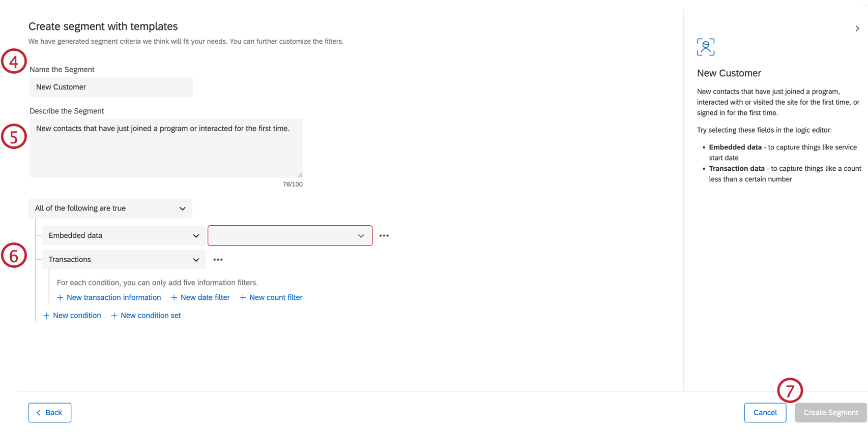Click the segment name input field
Image resolution: width=868 pixels, height=432 pixels.
pyautogui.click(x=111, y=87)
